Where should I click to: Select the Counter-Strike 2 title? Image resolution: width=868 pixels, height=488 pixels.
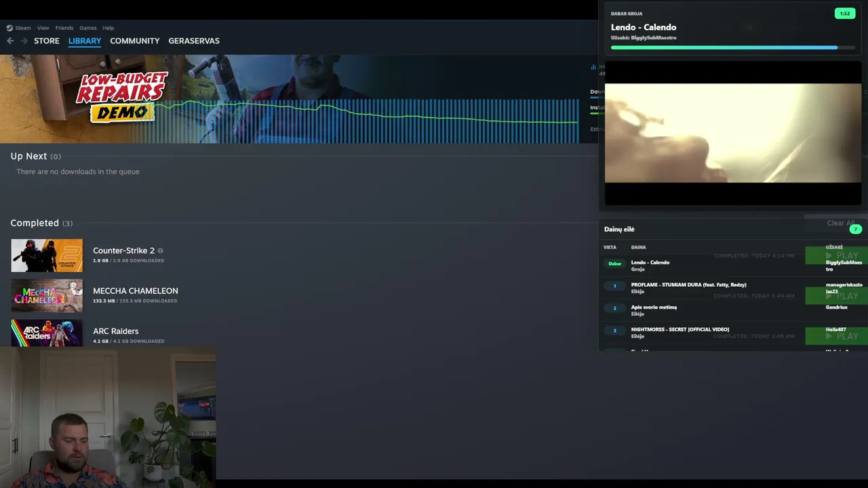tap(124, 250)
